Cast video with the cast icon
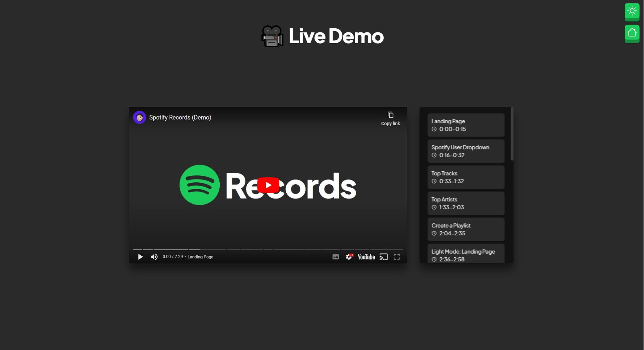The height and width of the screenshot is (350, 644). 384,257
